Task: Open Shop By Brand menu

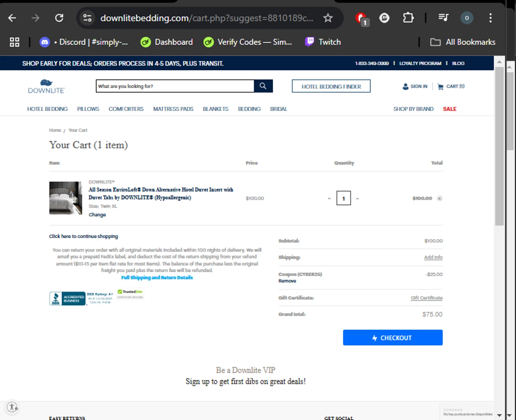Action: [413, 109]
